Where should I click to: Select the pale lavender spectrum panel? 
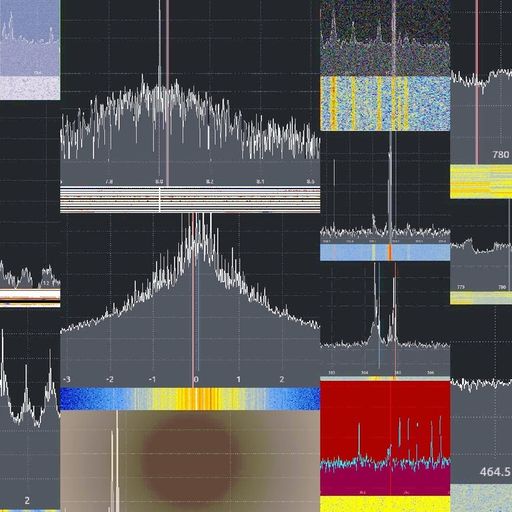(30, 50)
